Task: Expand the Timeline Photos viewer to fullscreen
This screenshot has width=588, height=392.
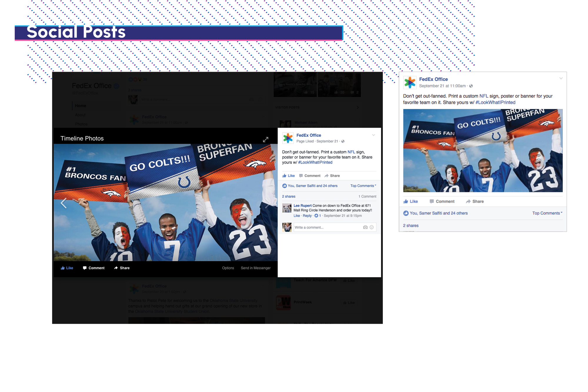Action: coord(265,139)
